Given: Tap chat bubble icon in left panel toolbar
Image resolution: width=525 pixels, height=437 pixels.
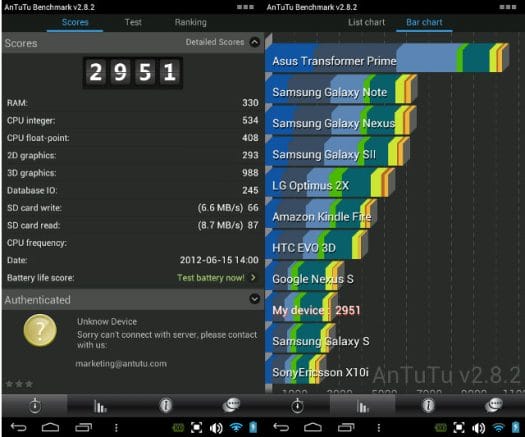Looking at the screenshot, I should point(231,405).
